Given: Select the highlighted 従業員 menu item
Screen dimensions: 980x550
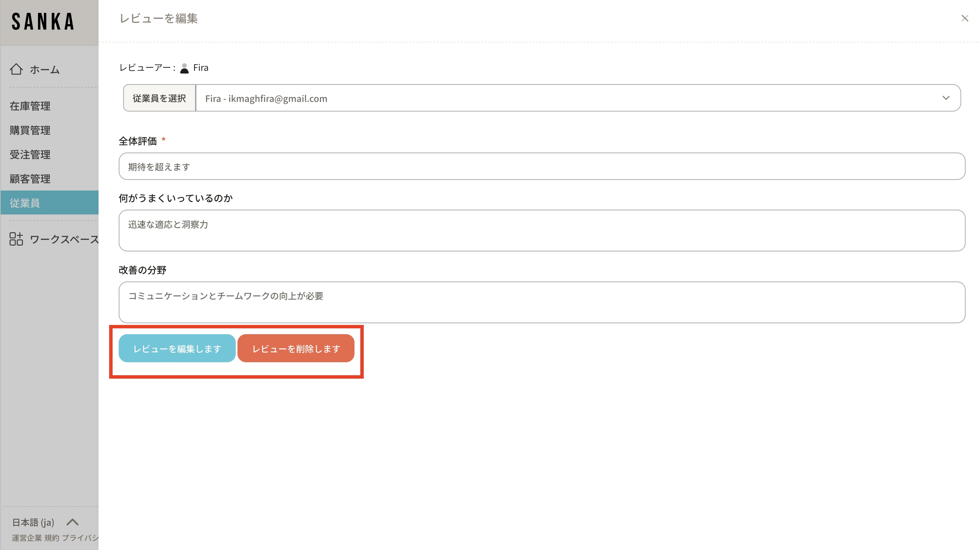Looking at the screenshot, I should [x=25, y=203].
